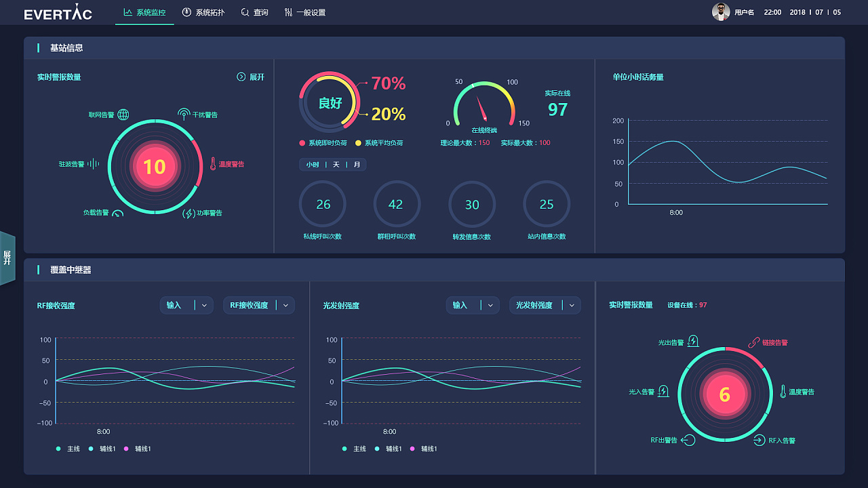The image size is (868, 488).
Task: Click the 良好 load ring gauge
Action: [x=330, y=102]
